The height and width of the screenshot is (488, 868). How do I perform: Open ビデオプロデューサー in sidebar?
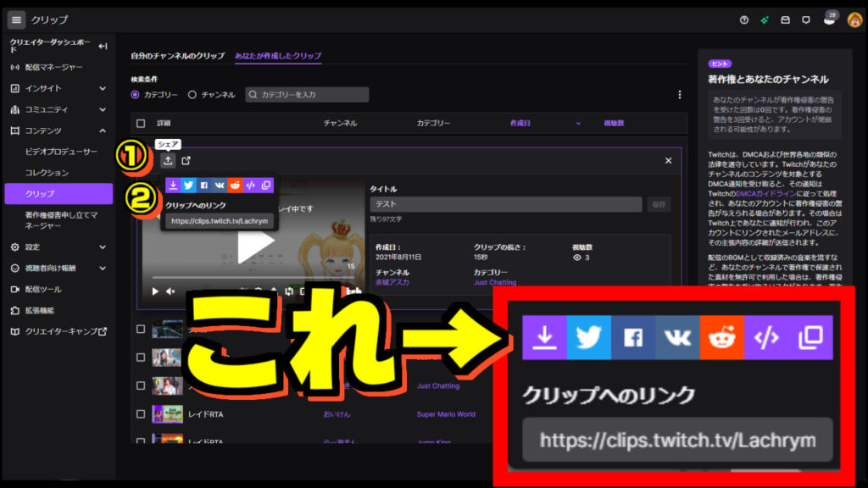coord(61,152)
